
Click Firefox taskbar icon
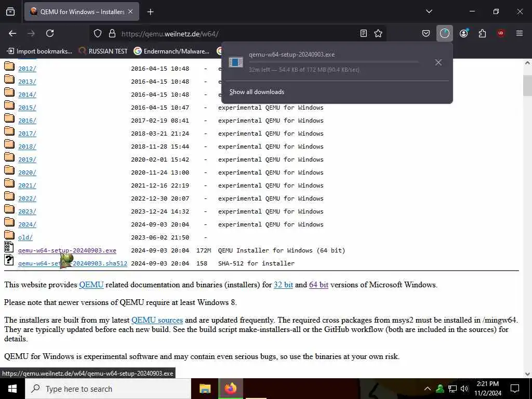pyautogui.click(x=230, y=389)
